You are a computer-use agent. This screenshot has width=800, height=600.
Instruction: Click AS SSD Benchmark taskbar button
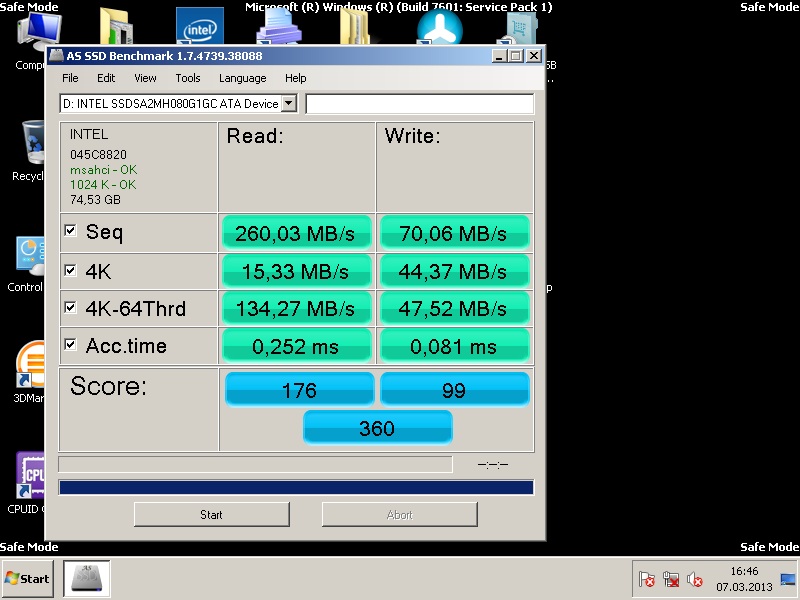87,579
